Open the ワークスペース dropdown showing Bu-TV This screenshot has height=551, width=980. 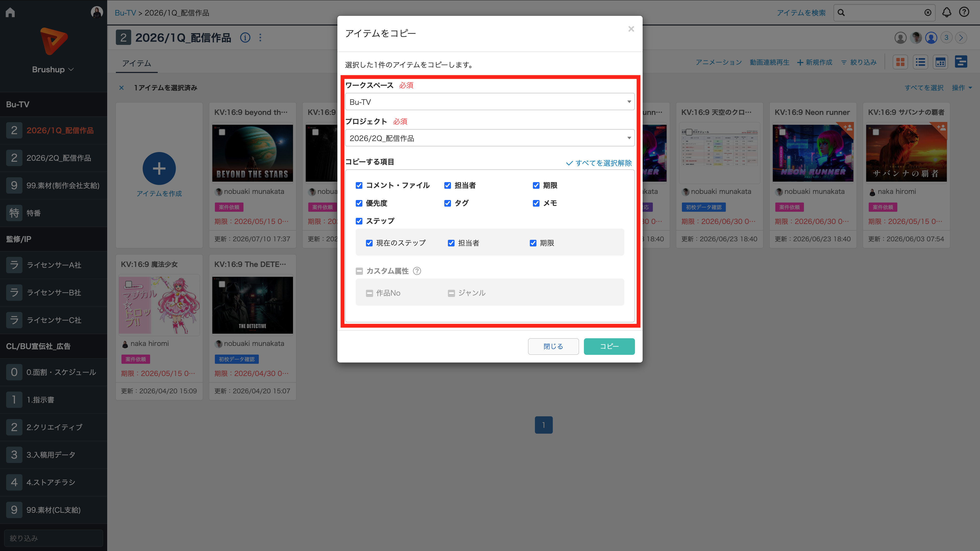coord(490,102)
